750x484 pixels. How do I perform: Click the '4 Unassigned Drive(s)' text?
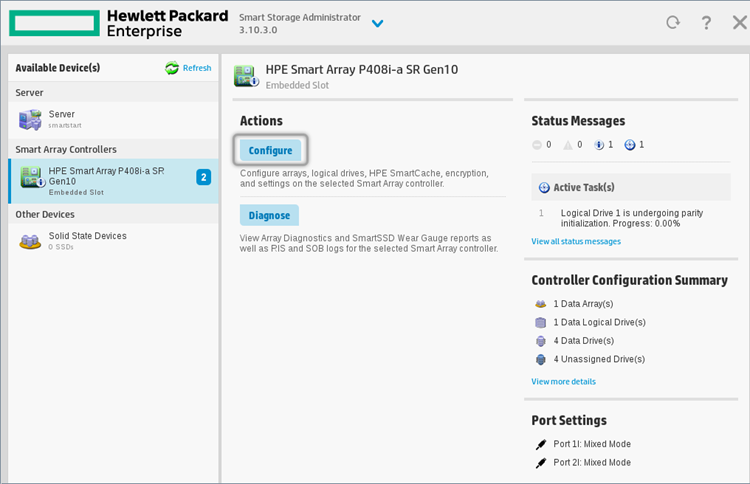click(x=599, y=359)
